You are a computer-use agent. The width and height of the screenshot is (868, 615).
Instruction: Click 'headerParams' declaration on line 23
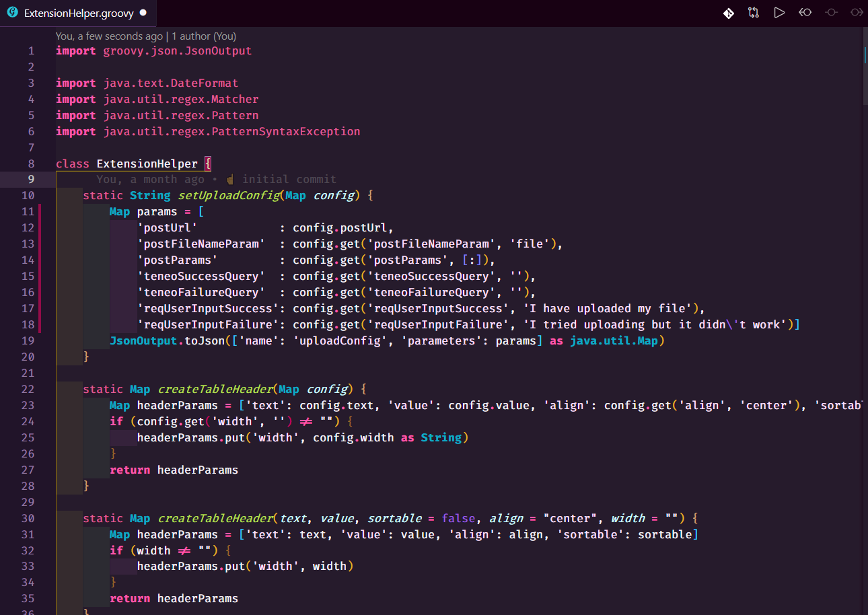tap(177, 406)
